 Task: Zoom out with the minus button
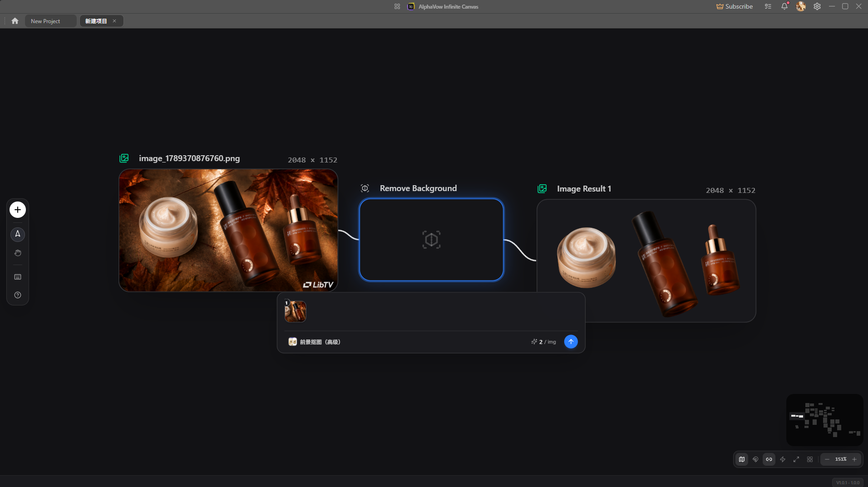click(827, 459)
